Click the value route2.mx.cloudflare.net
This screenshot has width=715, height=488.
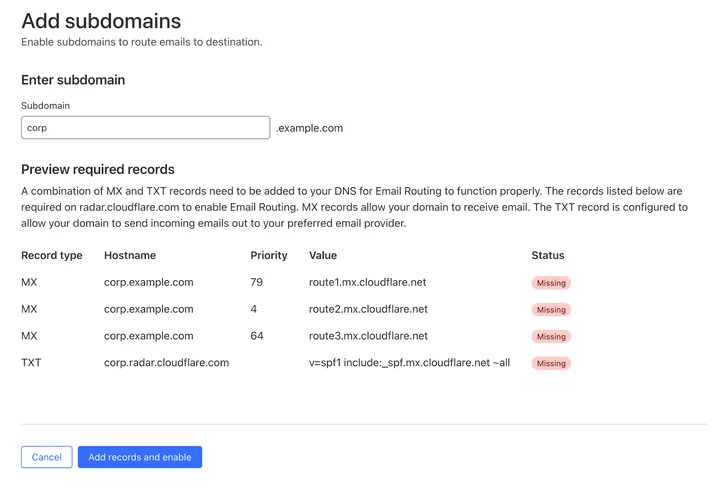point(368,309)
